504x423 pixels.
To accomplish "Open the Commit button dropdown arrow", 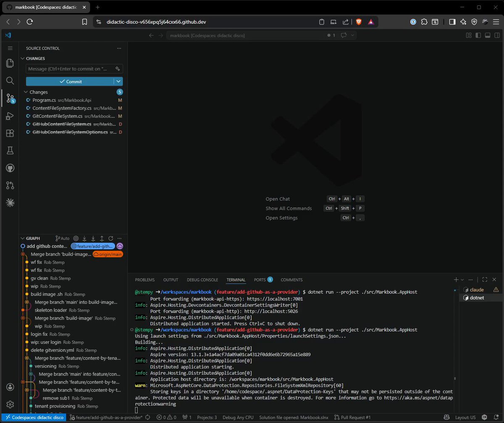I will point(118,82).
